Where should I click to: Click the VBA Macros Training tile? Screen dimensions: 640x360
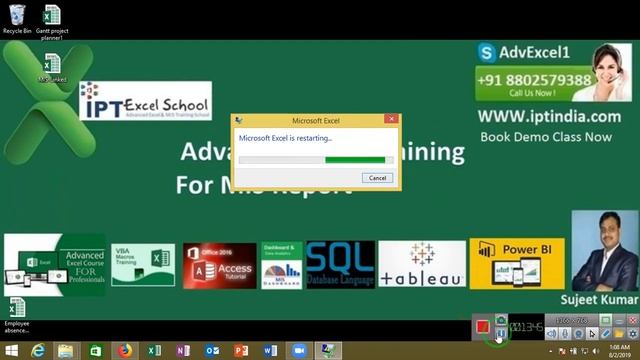coord(143,265)
